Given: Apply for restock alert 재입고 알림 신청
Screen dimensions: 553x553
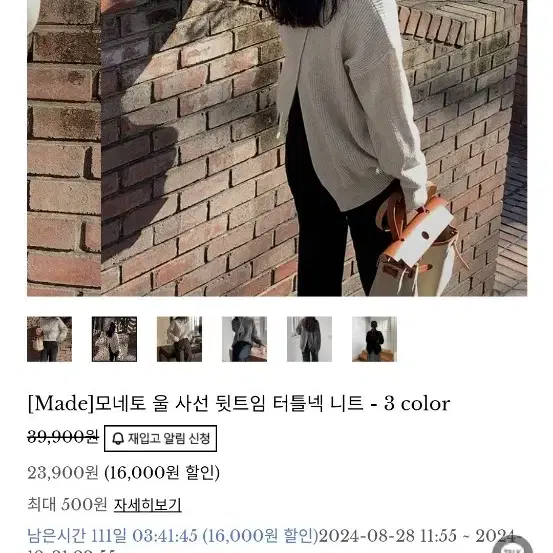Looking at the screenshot, I should [160, 438].
